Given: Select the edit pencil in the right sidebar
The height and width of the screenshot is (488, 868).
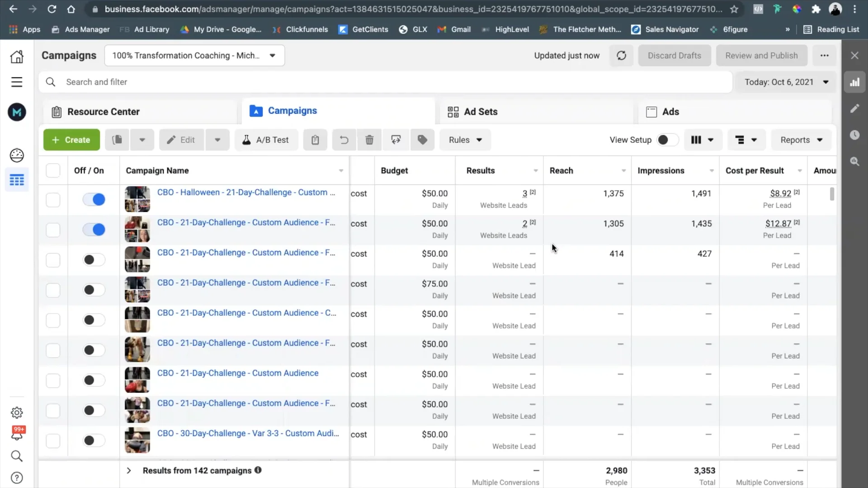Looking at the screenshot, I should pyautogui.click(x=855, y=108).
